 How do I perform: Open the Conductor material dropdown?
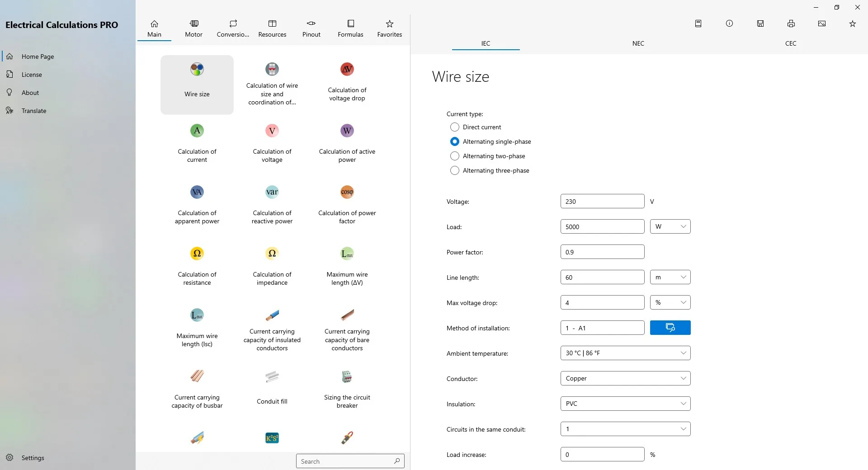(x=626, y=378)
